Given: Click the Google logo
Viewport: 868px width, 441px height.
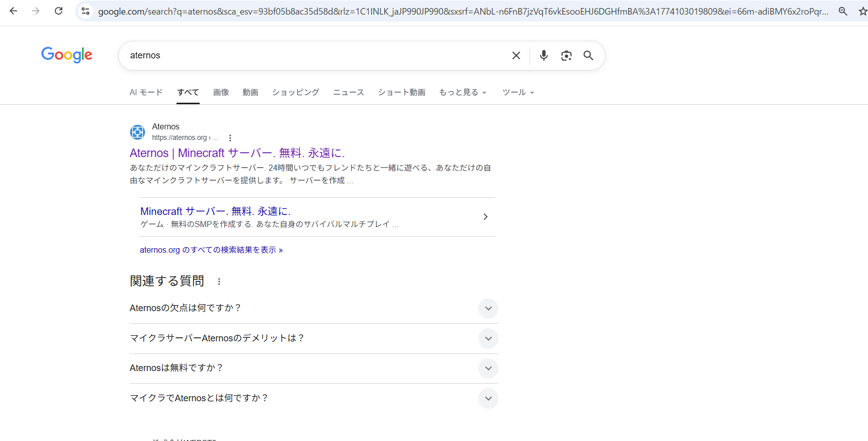Looking at the screenshot, I should pos(67,55).
